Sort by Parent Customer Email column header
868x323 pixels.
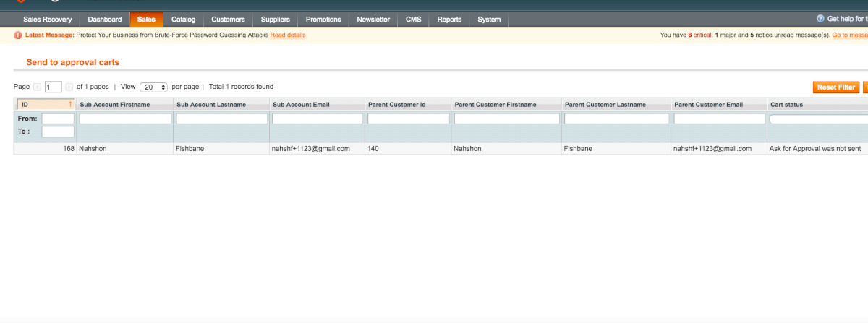pos(708,105)
